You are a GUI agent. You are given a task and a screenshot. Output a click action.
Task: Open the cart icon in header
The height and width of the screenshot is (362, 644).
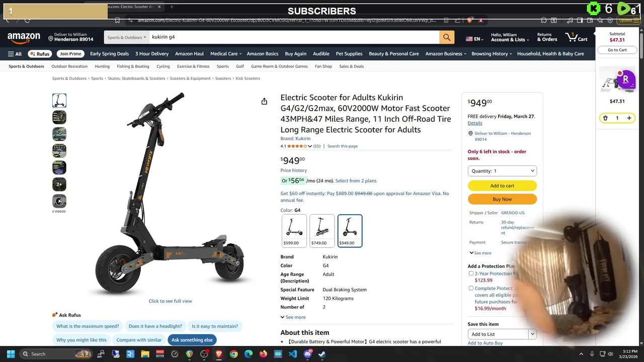point(577,37)
